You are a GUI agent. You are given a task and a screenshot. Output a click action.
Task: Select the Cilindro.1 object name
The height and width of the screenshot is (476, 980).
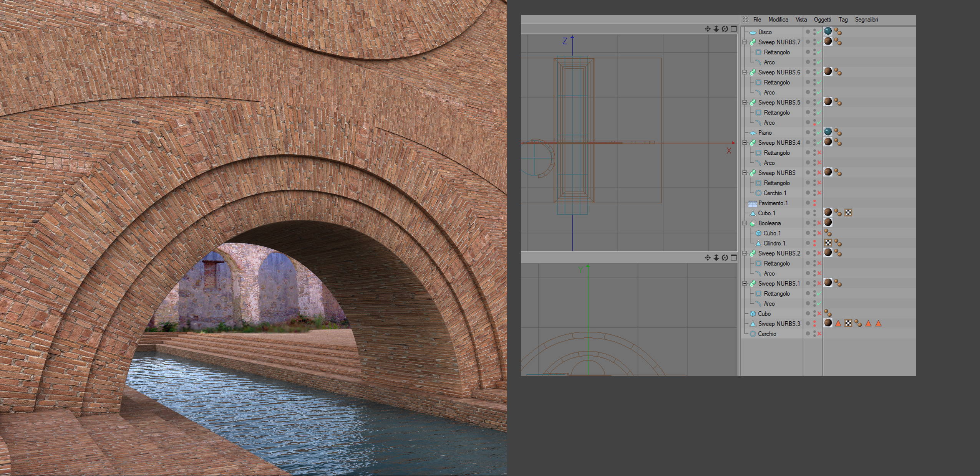click(x=774, y=243)
